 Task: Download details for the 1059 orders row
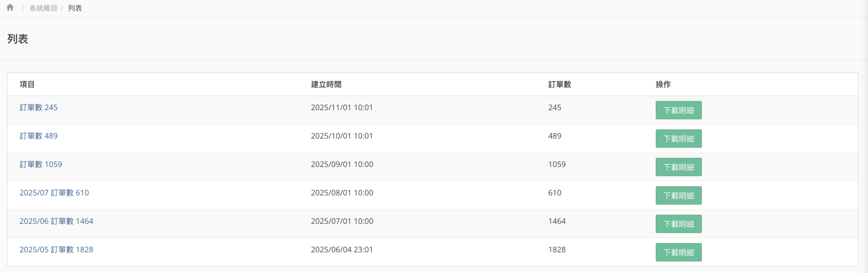[x=678, y=167]
